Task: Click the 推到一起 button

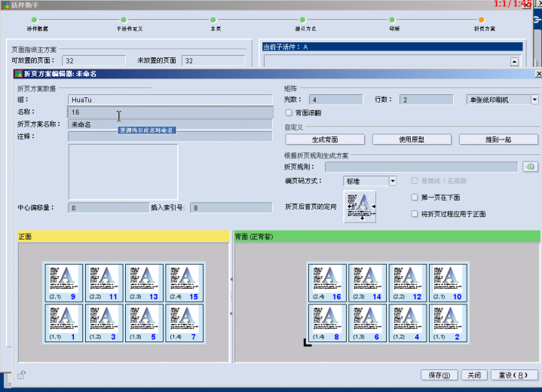Action: point(498,139)
